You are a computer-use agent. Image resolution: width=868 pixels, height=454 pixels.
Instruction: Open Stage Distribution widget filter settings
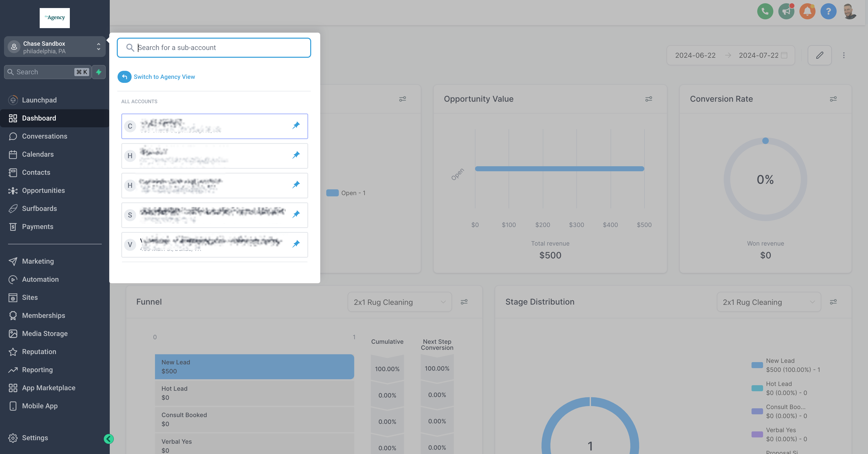tap(833, 302)
